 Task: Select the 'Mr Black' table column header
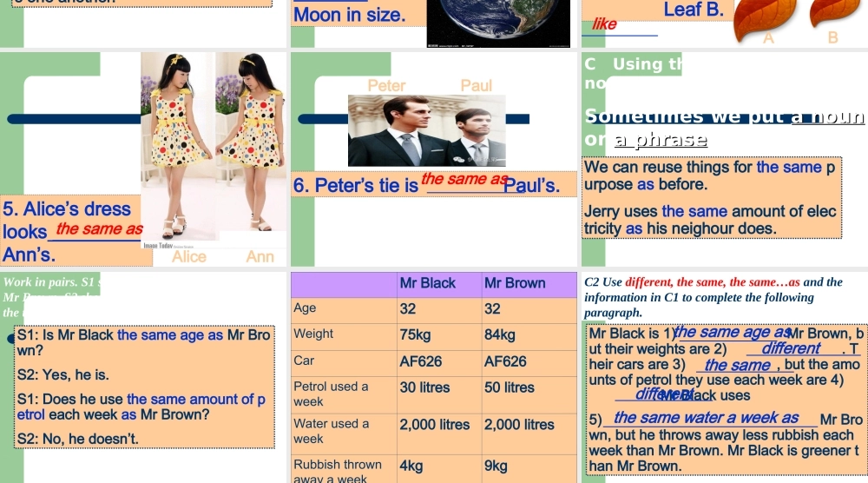click(427, 283)
